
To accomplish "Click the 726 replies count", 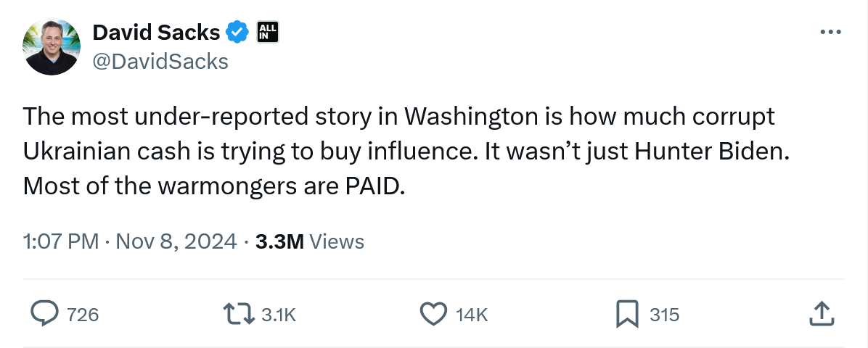I will coord(82,315).
